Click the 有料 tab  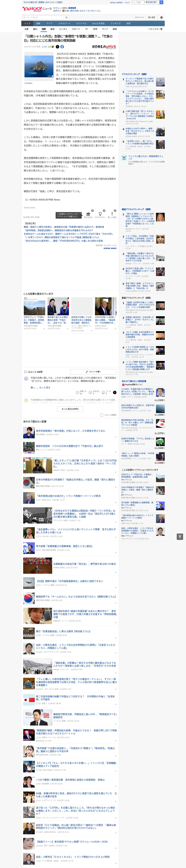click(x=128, y=23)
